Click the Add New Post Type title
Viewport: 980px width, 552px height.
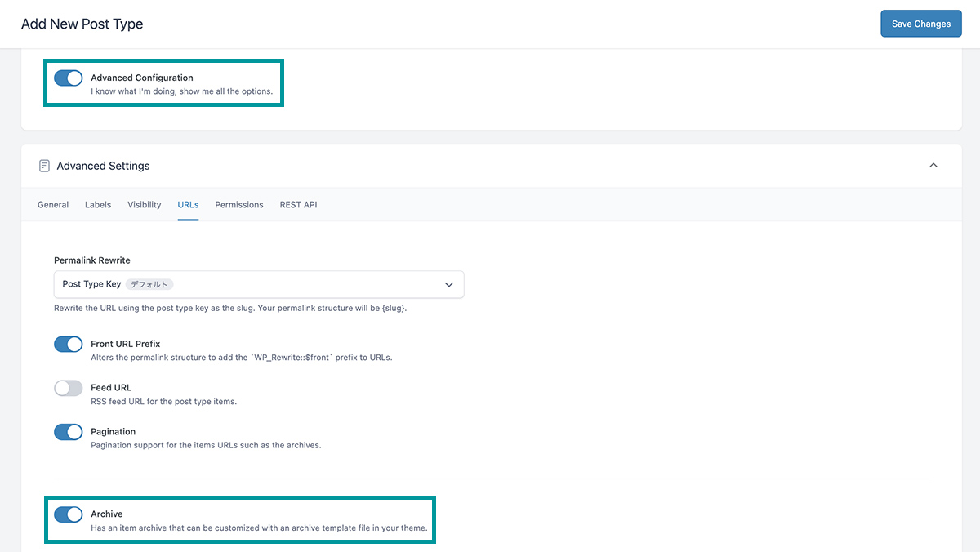[82, 24]
